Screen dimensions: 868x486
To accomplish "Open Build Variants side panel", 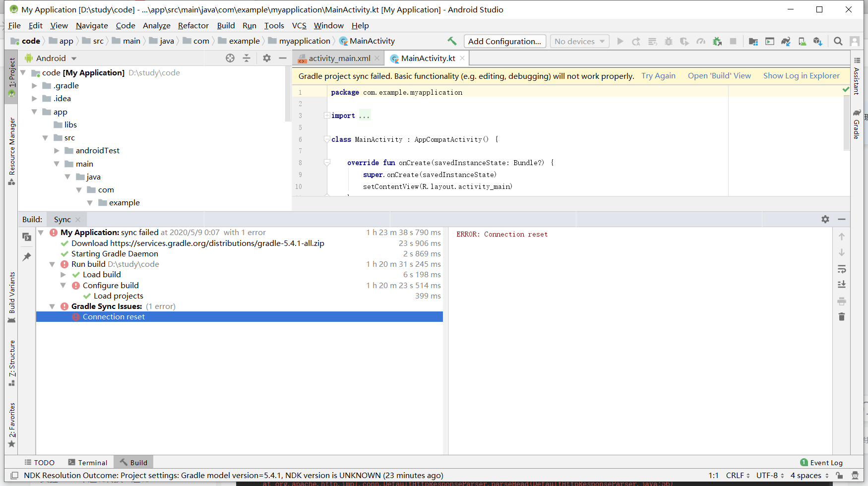I will (x=12, y=298).
